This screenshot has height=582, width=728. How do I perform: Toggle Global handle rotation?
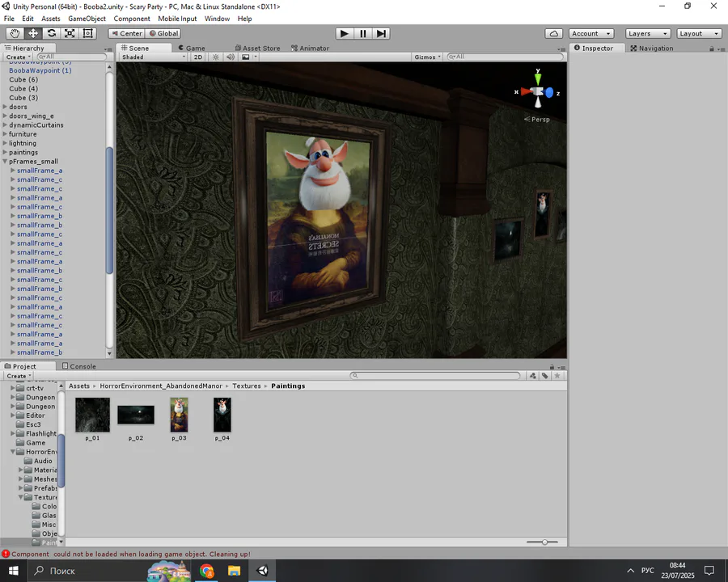point(163,33)
